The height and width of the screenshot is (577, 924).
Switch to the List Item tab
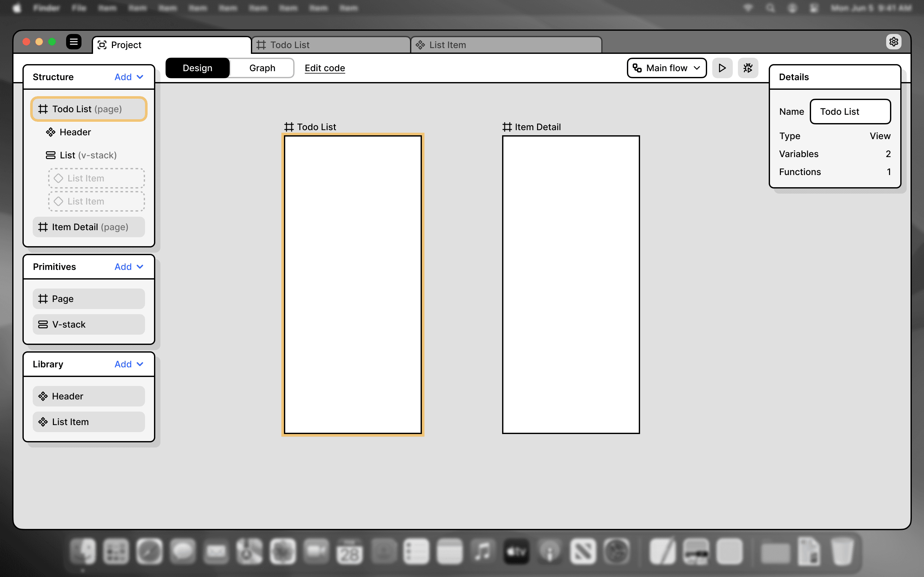(506, 45)
